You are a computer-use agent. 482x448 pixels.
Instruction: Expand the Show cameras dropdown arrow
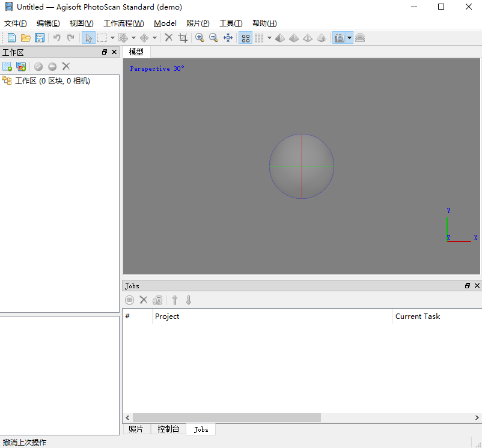point(349,38)
